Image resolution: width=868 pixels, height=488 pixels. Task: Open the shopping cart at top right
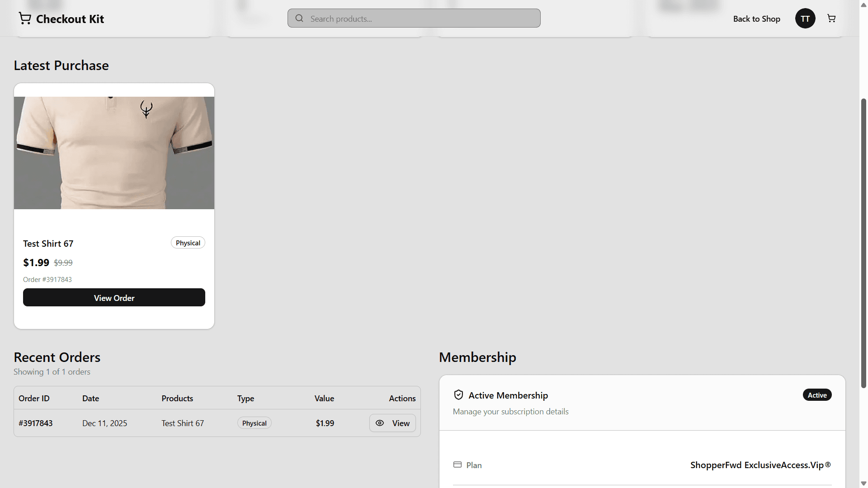click(831, 18)
